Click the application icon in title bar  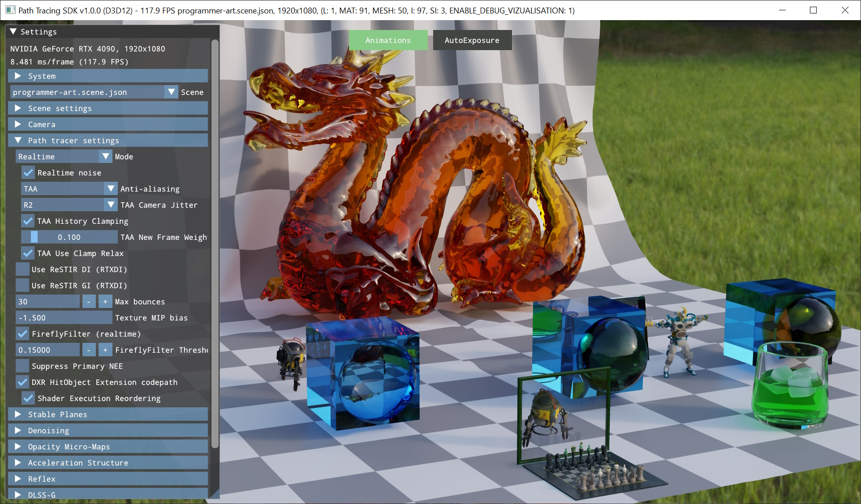10,10
